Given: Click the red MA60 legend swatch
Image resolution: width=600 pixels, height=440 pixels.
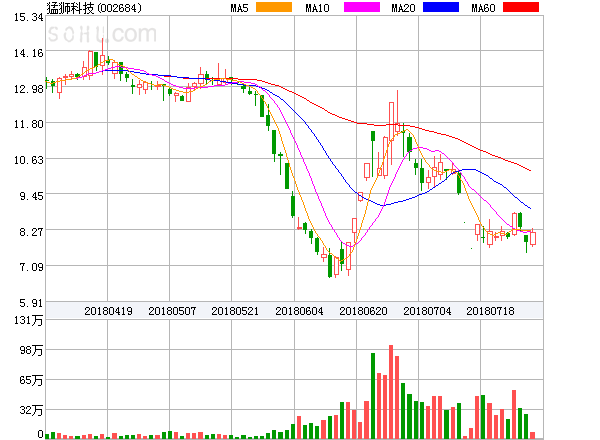Looking at the screenshot, I should click(x=521, y=7).
